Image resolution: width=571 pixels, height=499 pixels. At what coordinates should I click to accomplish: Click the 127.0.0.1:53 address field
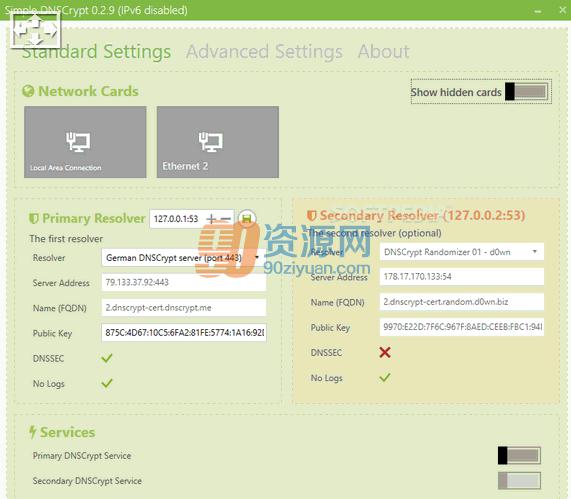coord(177,219)
